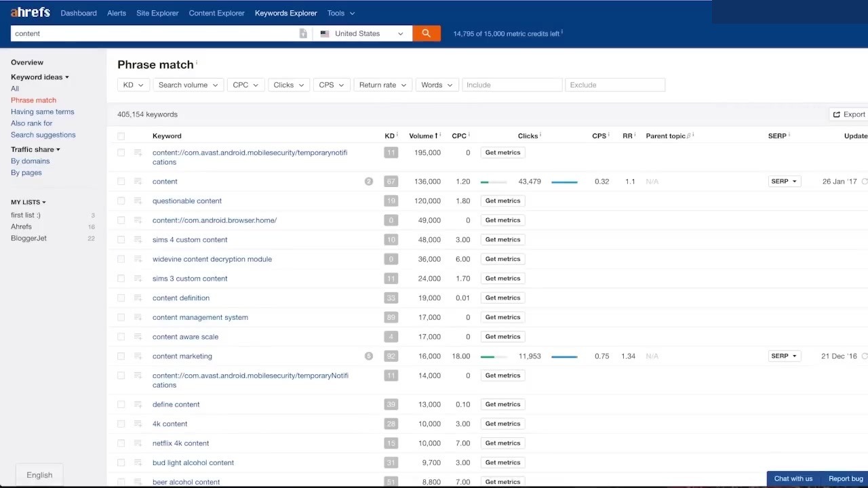The image size is (868, 488).
Task: Click Get metrics for content definition
Action: [502, 298]
